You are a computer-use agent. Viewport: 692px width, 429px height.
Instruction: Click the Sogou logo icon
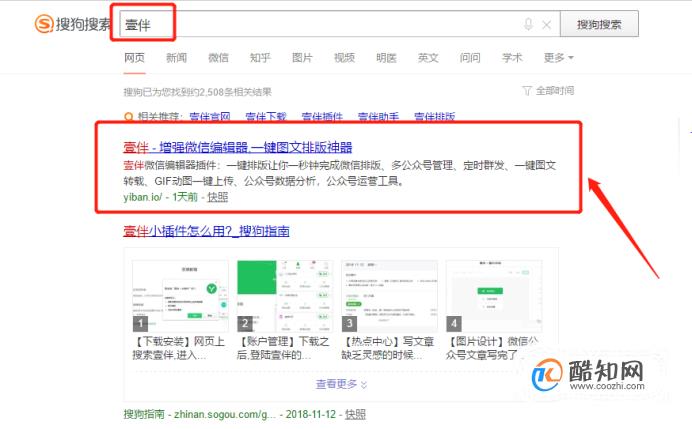[x=44, y=24]
